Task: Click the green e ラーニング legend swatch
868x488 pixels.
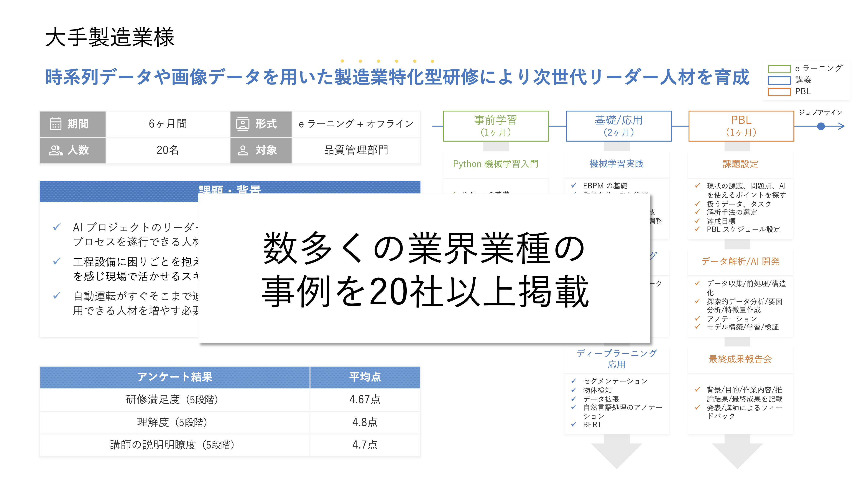Action: coord(779,69)
